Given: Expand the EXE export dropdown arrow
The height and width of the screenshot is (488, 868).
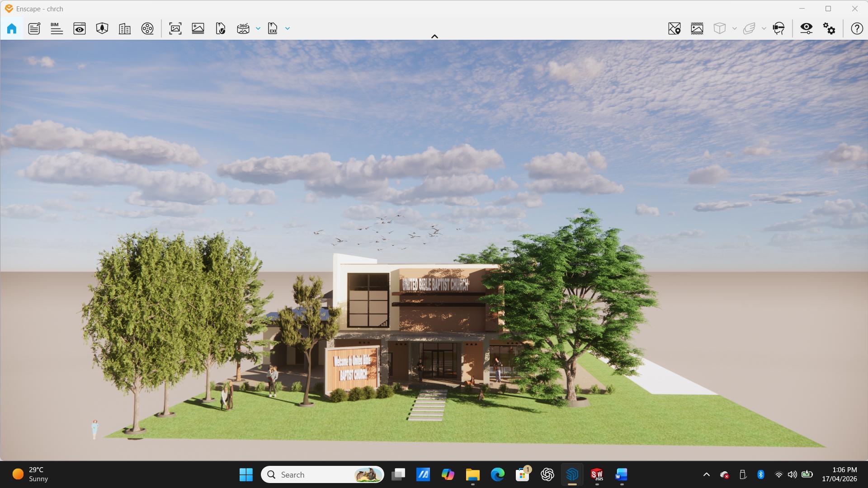Looking at the screenshot, I should coord(288,28).
